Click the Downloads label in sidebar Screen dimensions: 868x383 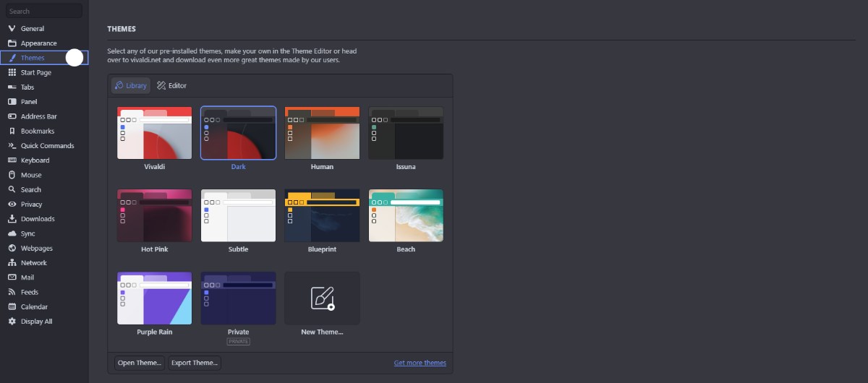(x=38, y=219)
